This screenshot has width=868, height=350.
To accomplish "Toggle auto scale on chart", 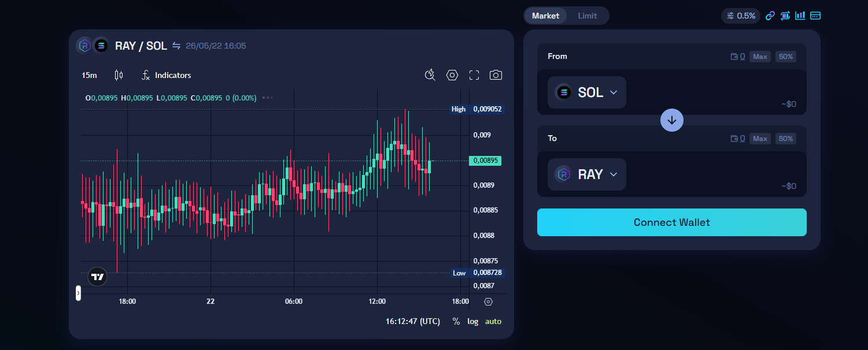I will 493,321.
